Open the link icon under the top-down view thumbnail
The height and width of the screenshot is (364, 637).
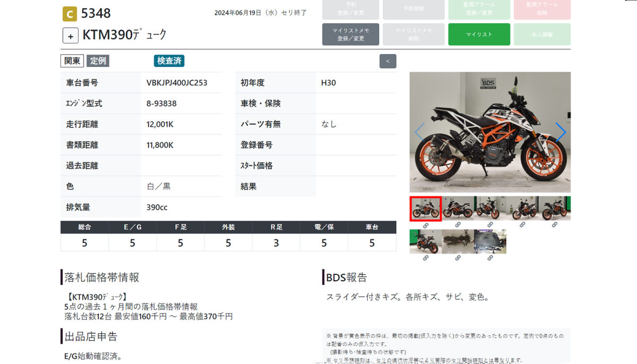pyautogui.click(x=458, y=258)
